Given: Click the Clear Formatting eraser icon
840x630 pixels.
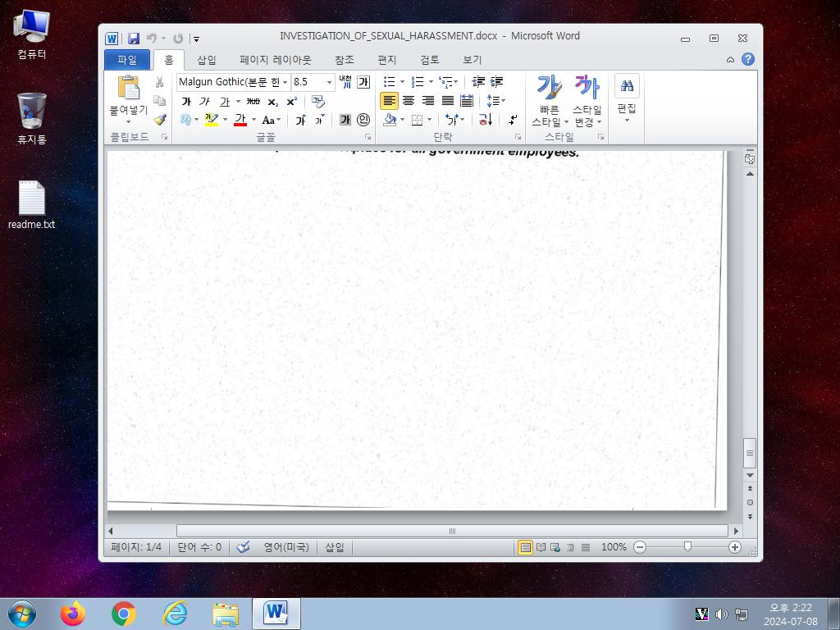Looking at the screenshot, I should (317, 101).
